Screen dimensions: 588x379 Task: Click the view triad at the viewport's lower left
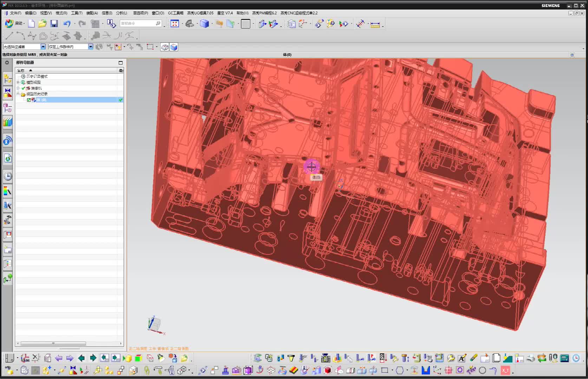156,325
